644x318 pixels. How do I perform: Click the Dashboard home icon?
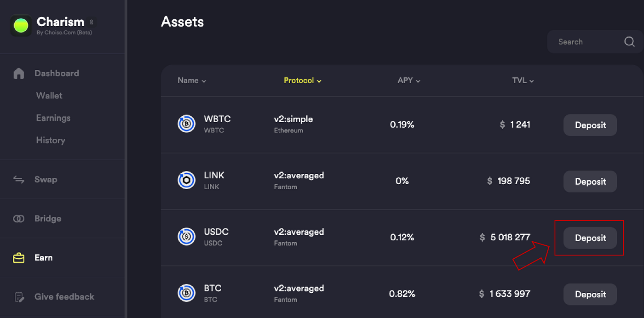(19, 74)
